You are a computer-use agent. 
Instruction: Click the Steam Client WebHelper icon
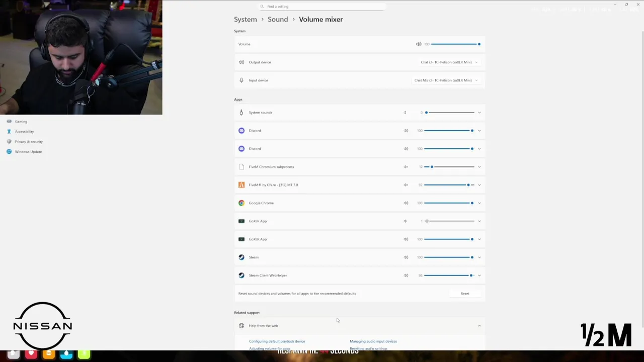click(242, 276)
